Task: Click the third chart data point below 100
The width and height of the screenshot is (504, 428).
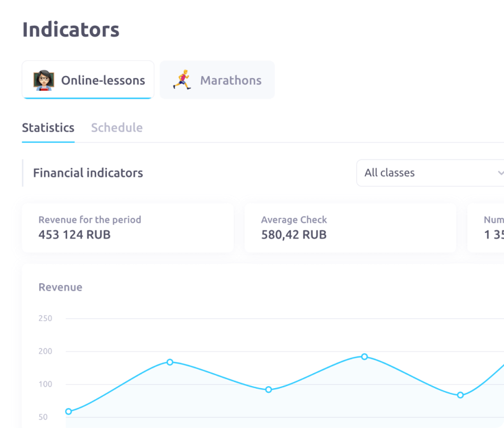Action: [x=269, y=390]
